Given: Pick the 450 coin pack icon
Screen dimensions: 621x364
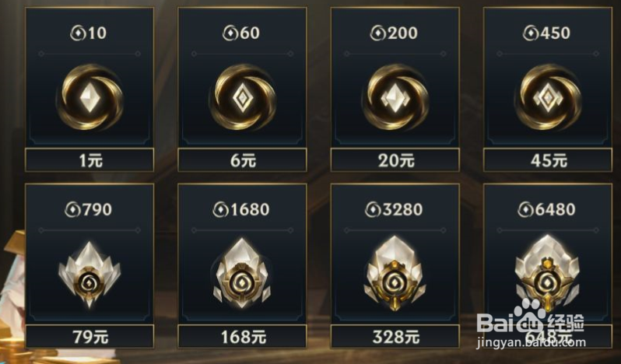Looking at the screenshot, I should (x=548, y=97).
